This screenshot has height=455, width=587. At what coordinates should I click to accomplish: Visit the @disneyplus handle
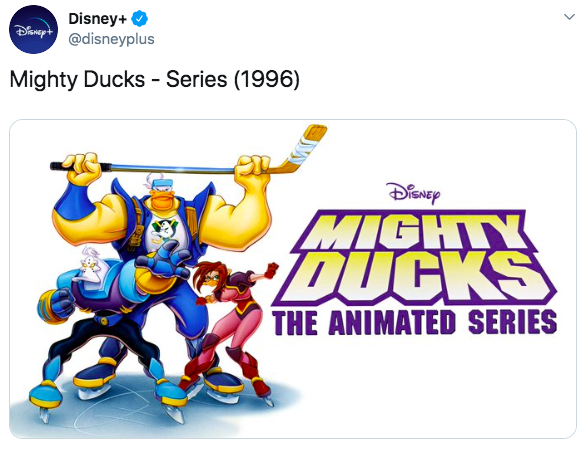click(x=111, y=39)
